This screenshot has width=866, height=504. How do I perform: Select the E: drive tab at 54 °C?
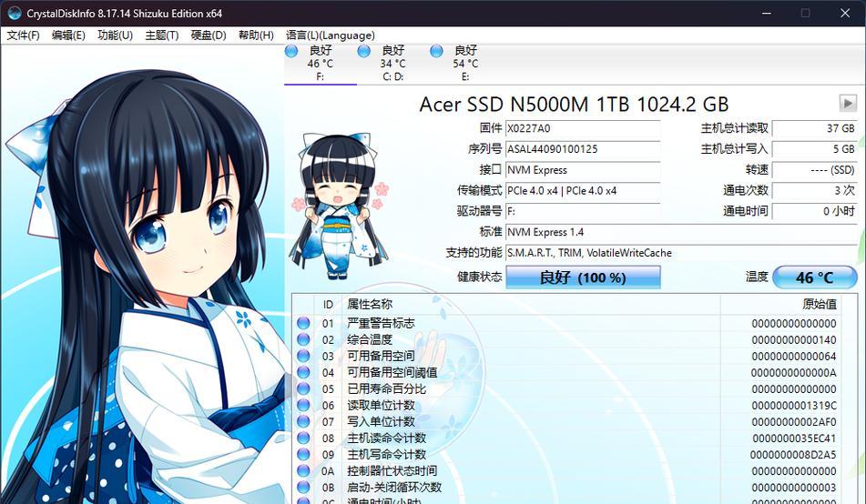click(x=465, y=64)
